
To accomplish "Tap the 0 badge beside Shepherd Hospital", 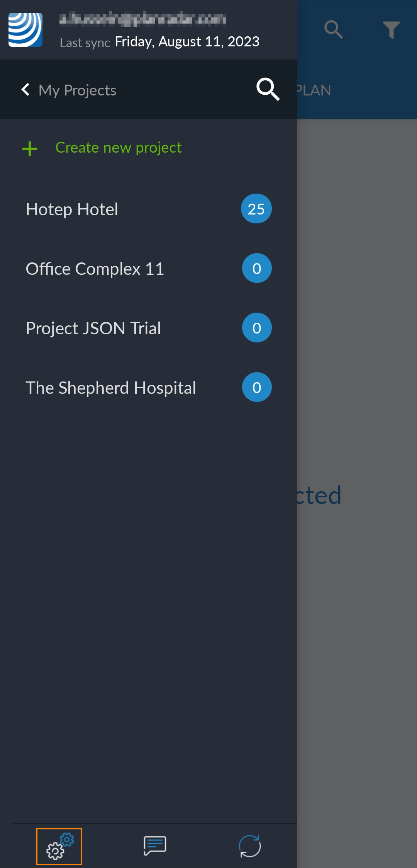I will pyautogui.click(x=257, y=387).
